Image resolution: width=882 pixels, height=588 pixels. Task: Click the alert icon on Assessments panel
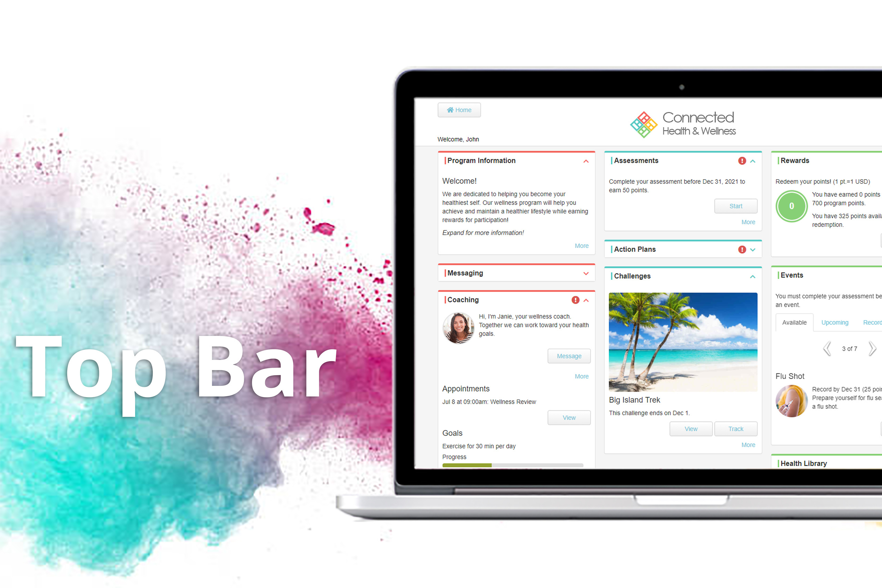coord(740,161)
